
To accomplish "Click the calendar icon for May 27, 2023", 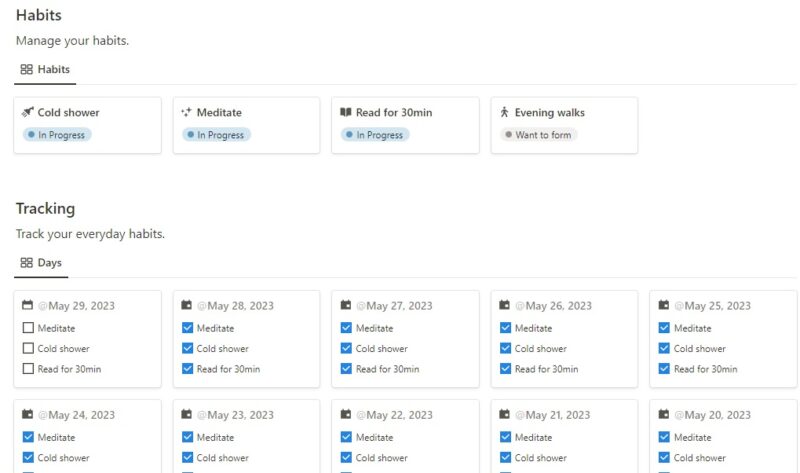I will (x=346, y=305).
